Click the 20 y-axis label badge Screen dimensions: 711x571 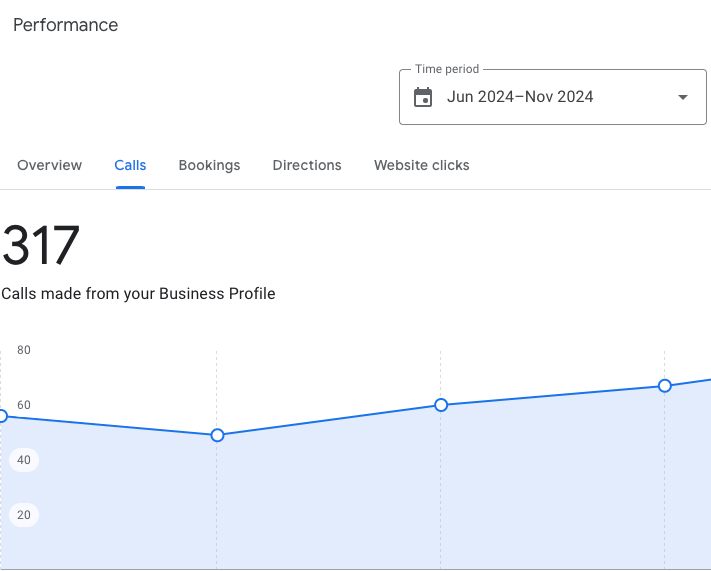24,515
